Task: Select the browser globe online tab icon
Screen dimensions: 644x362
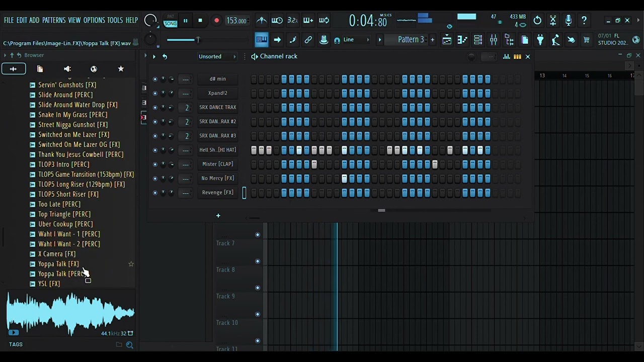Action: pyautogui.click(x=94, y=69)
